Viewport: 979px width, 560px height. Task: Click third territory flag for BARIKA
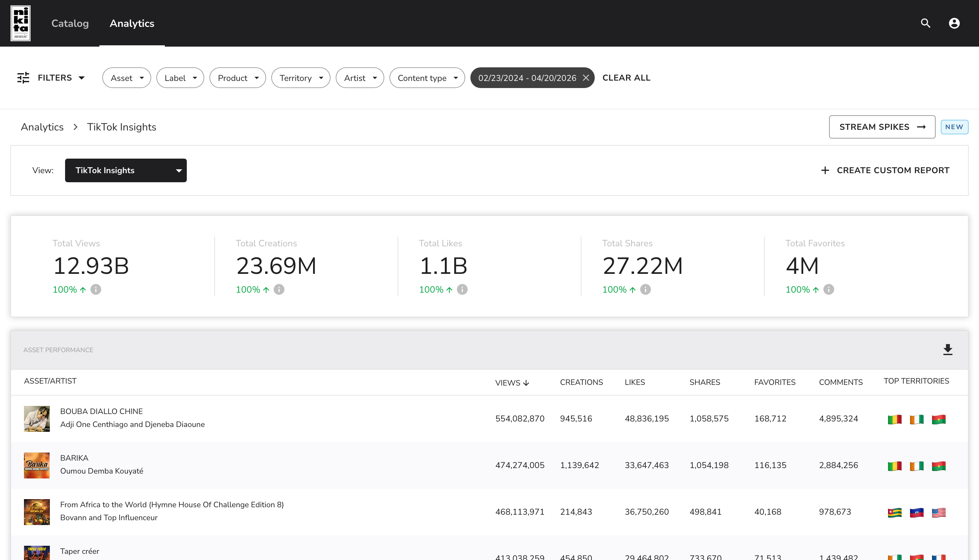[939, 466]
